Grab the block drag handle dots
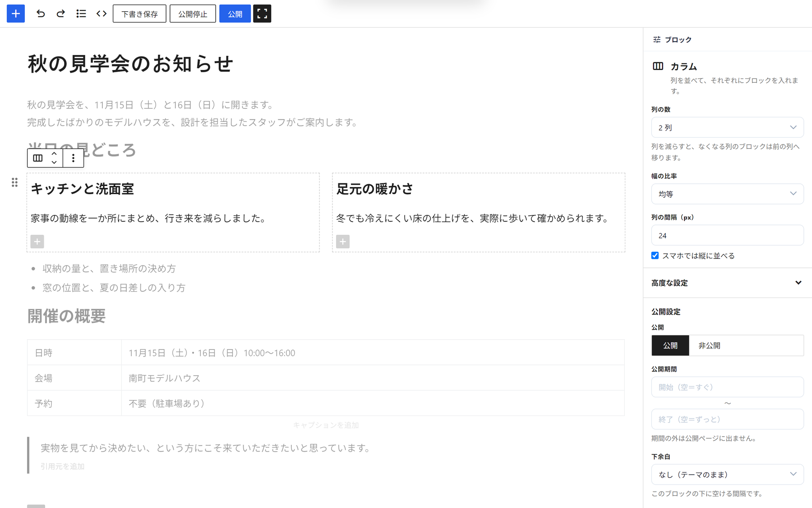Image resolution: width=812 pixels, height=508 pixels. coord(15,182)
